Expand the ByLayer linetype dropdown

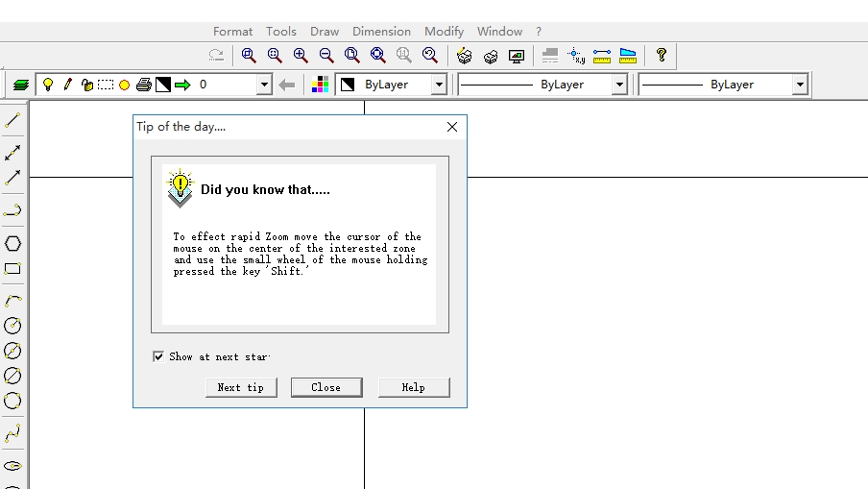619,85
